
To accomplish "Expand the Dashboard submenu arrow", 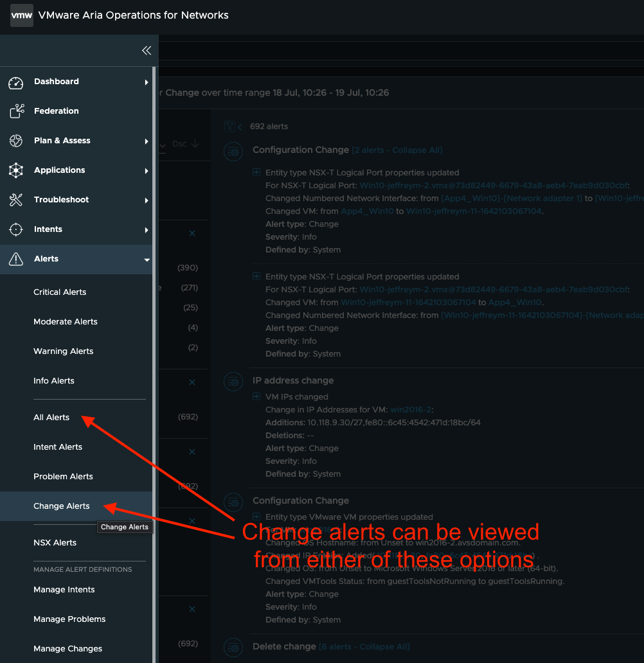I will pos(147,82).
